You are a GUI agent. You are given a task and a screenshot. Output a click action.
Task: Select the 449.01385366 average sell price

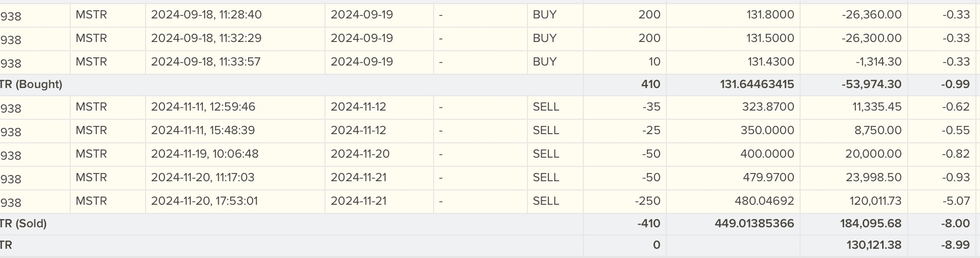(754, 224)
